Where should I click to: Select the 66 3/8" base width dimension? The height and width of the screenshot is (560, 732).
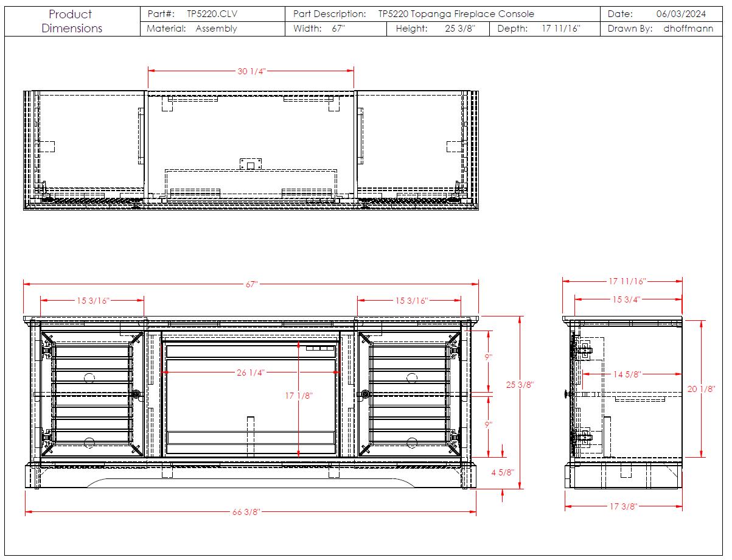tap(246, 512)
